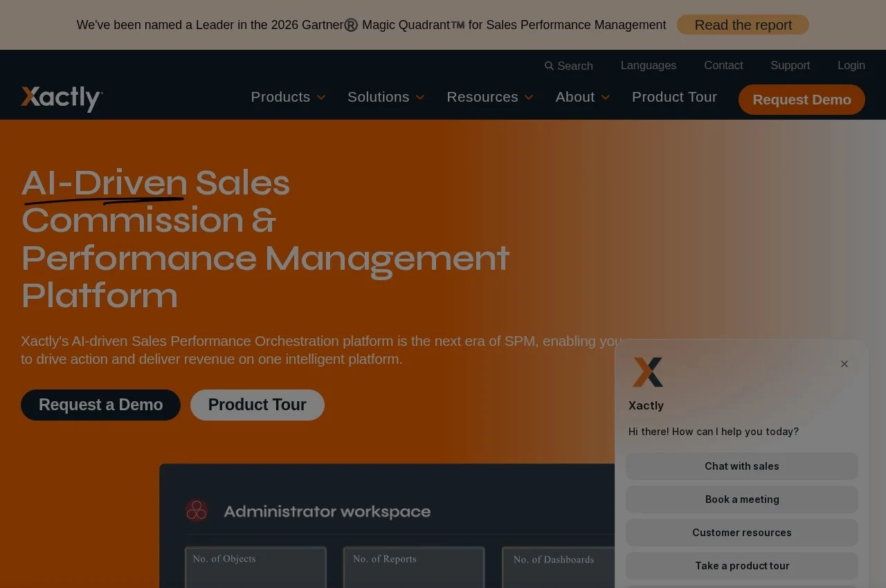This screenshot has height=588, width=886.
Task: Open the Solutions navigation menu
Action: [378, 97]
